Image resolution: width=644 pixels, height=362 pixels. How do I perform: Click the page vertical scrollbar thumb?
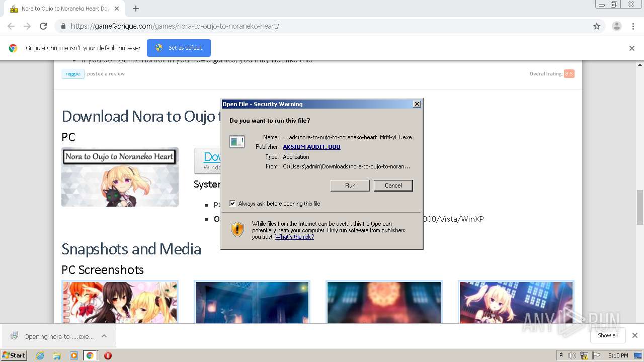coord(640,208)
